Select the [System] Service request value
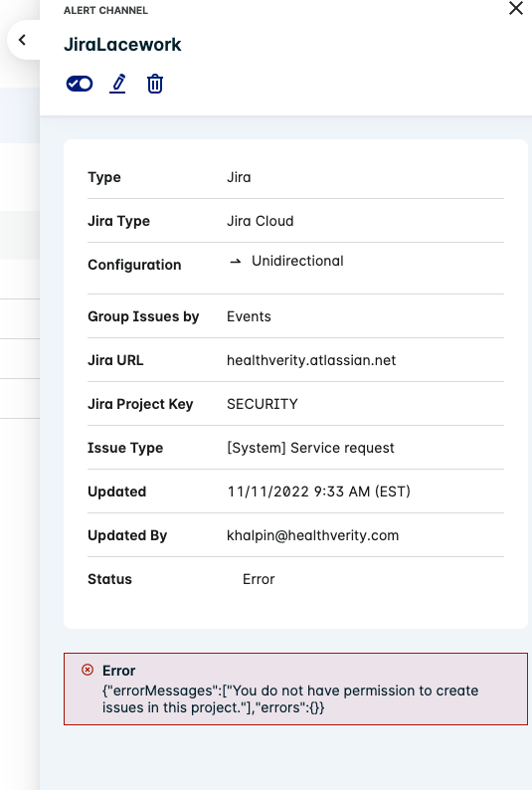This screenshot has height=790, width=532. [x=310, y=448]
